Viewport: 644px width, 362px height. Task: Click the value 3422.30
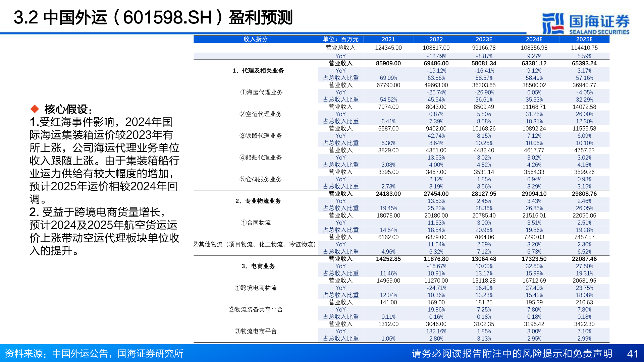584,324
